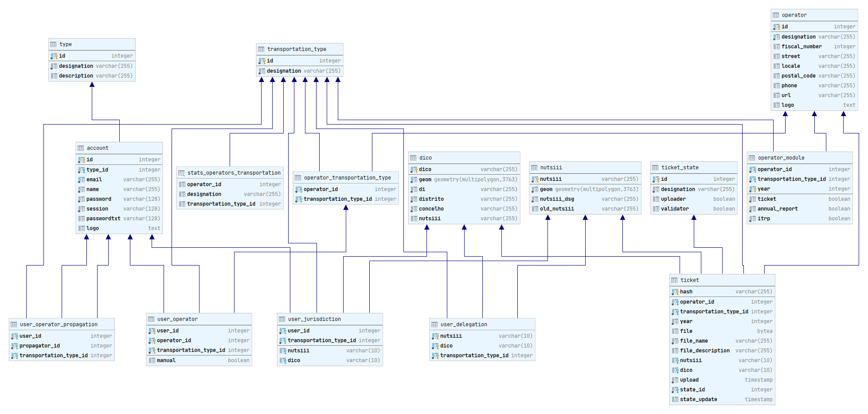Click the column icon next to operator fiscal_number
Screen dimensions: 868x414
pyautogui.click(x=777, y=47)
